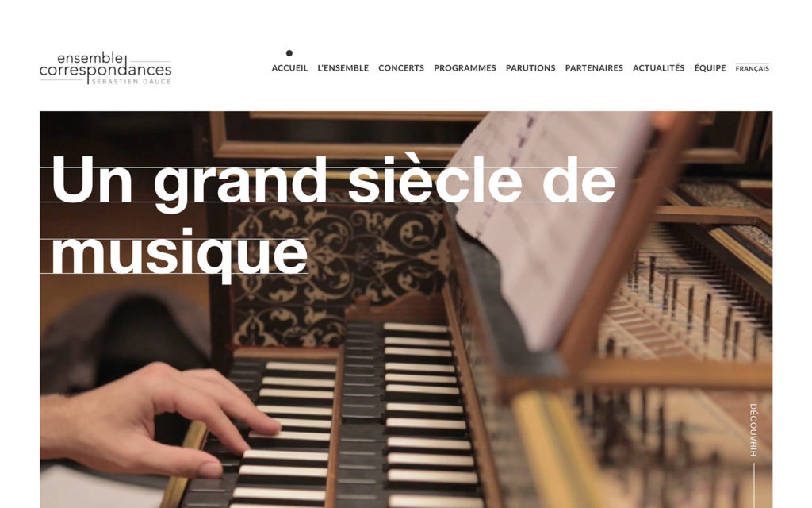
Task: Click the word "musique" in the headline
Action: point(179,255)
